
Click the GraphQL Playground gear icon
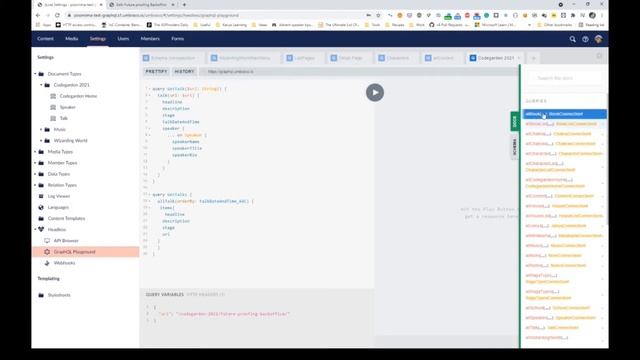pyautogui.click(x=47, y=252)
